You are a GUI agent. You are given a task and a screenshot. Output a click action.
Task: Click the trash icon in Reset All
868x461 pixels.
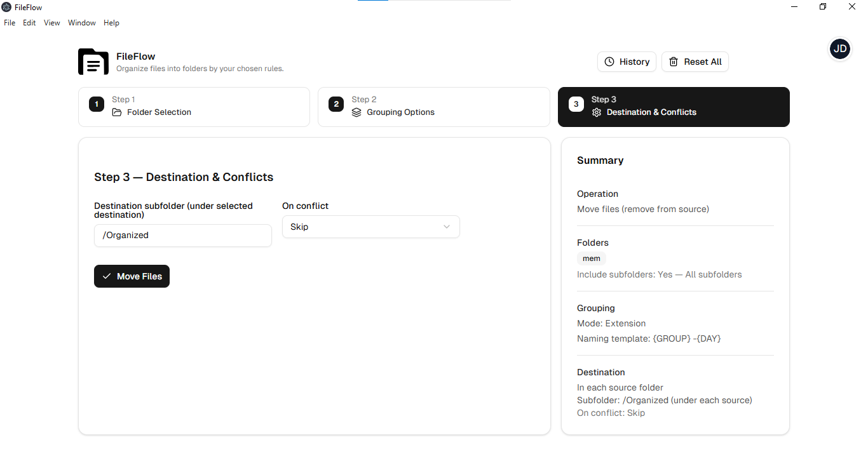[x=674, y=62]
